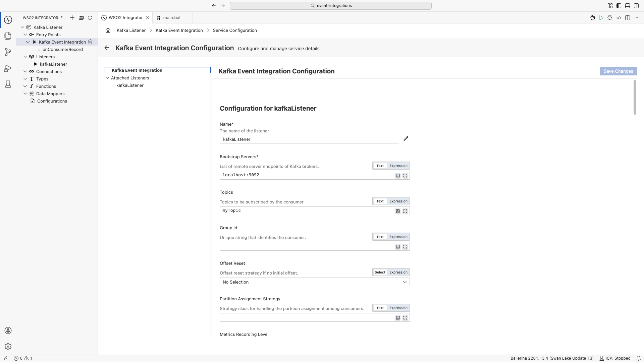
Task: Debug the integration with bug icon
Action: pos(610,18)
